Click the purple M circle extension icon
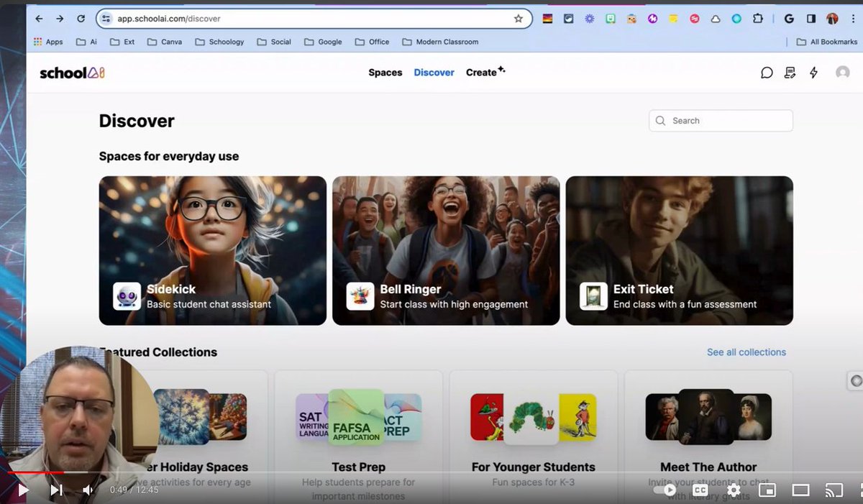The width and height of the screenshot is (863, 504). [x=653, y=19]
